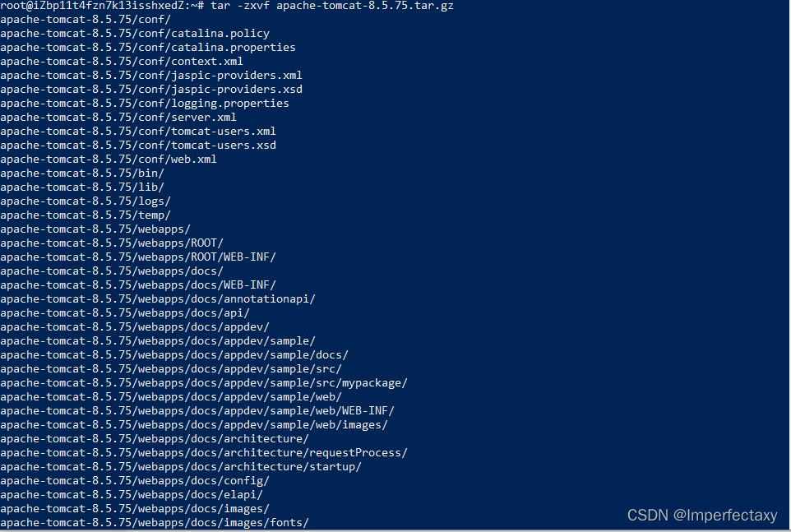Click the conf/context.xml line
Screen dimensions: 791x532
click(122, 62)
